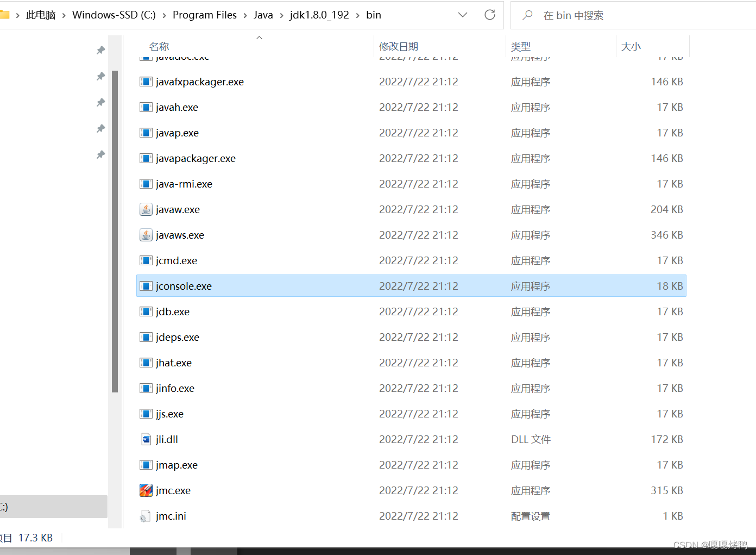
Task: Click the jmc.exe Mission Control icon
Action: 146,490
